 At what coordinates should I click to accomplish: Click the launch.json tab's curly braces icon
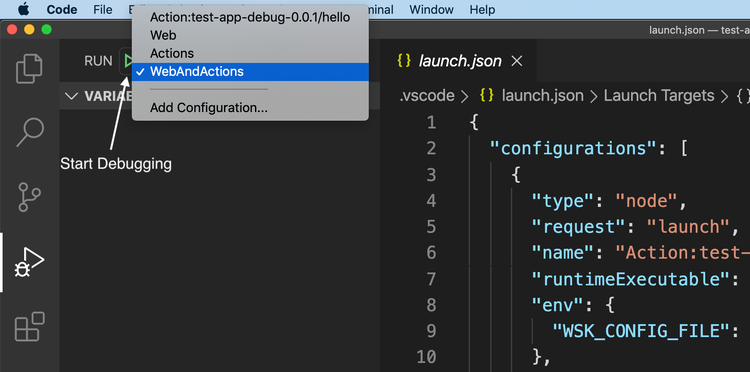pos(404,61)
